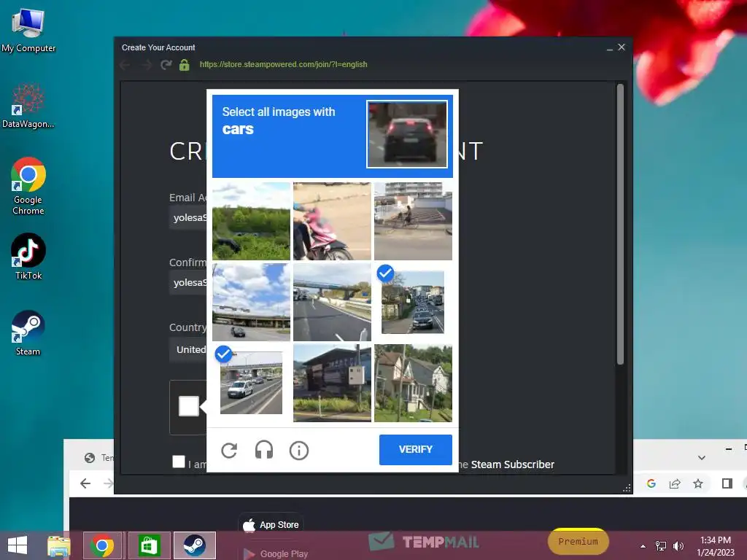Close the Create Your Account window
Image resolution: width=747 pixels, height=560 pixels.
(x=622, y=47)
